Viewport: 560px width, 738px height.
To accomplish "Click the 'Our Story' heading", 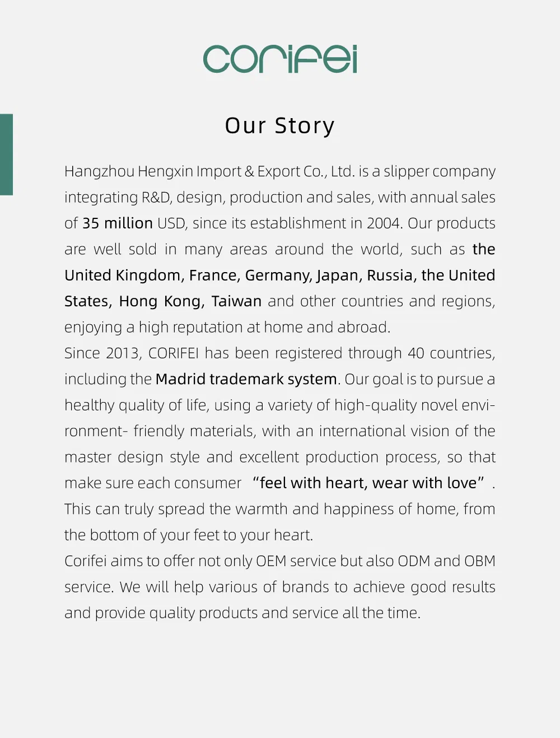I will coord(280,126).
